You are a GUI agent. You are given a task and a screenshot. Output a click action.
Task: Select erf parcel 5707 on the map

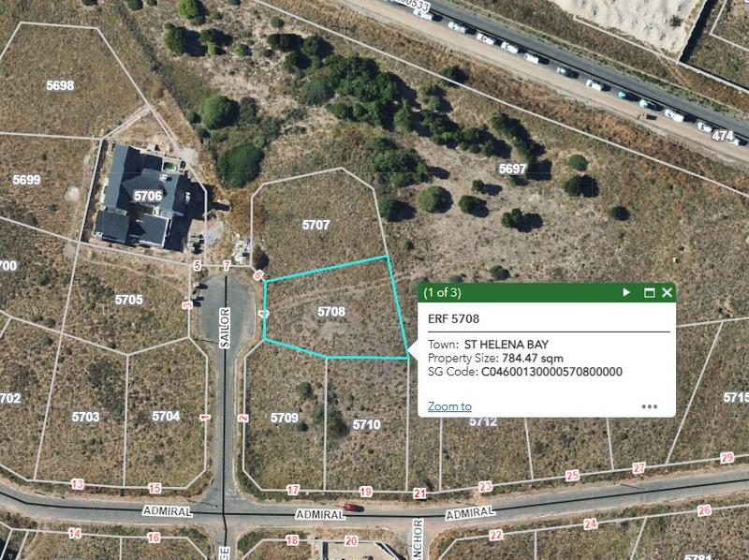pyautogui.click(x=316, y=225)
